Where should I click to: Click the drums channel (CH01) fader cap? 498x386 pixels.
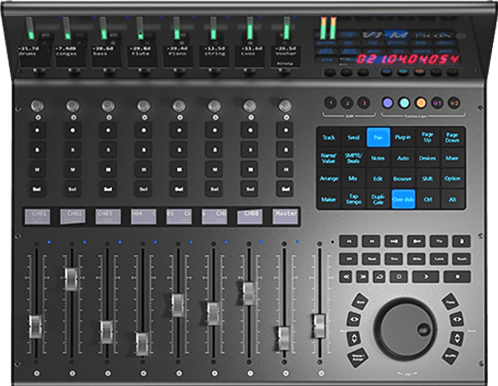35,327
